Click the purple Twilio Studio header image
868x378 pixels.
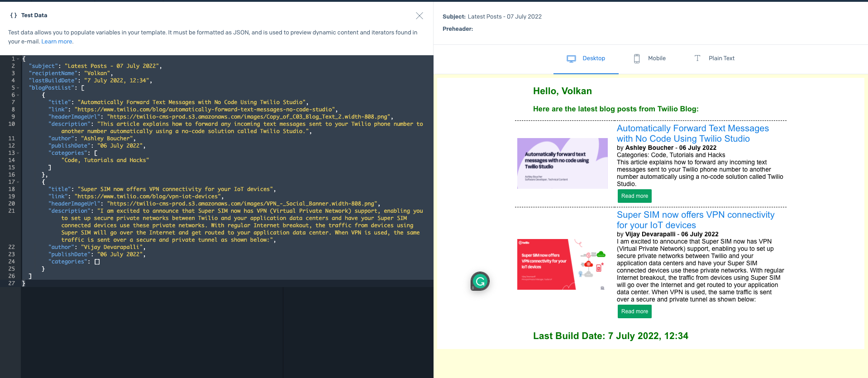[563, 163]
